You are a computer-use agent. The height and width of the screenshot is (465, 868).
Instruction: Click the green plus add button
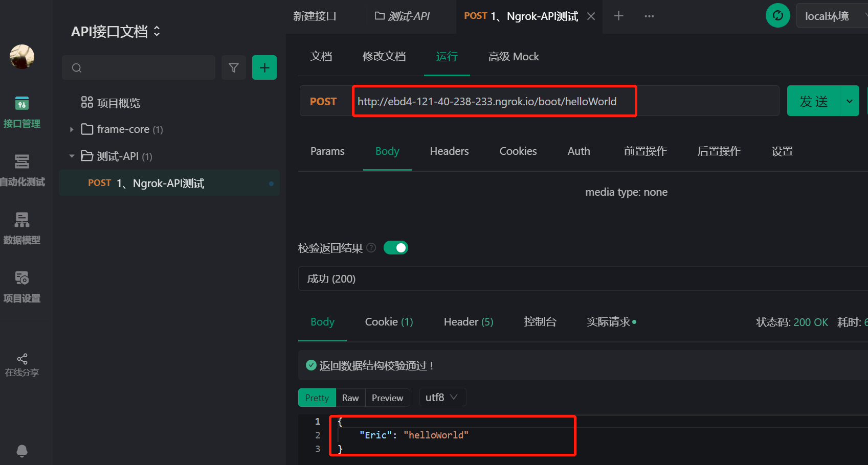(x=264, y=67)
